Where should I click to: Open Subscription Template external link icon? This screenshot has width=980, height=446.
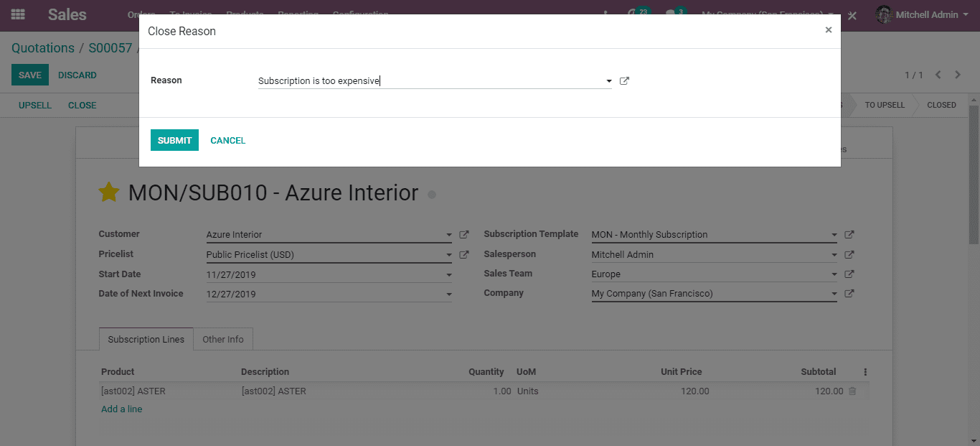tap(849, 235)
